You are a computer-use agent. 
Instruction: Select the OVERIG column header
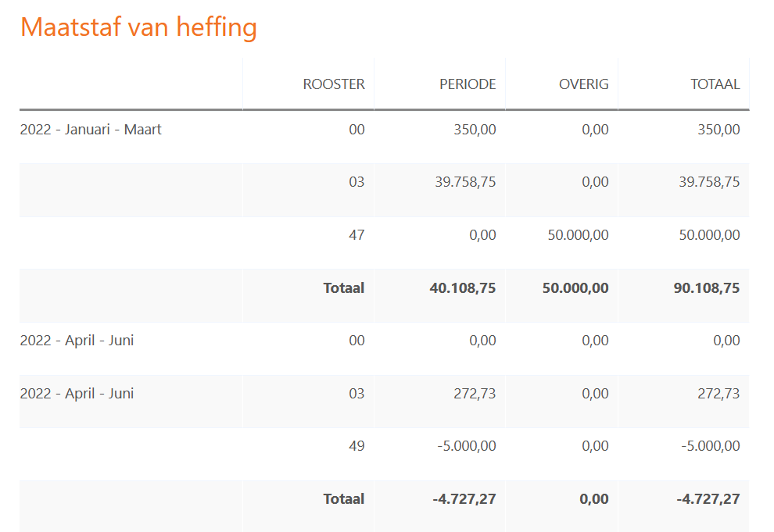[x=583, y=84]
